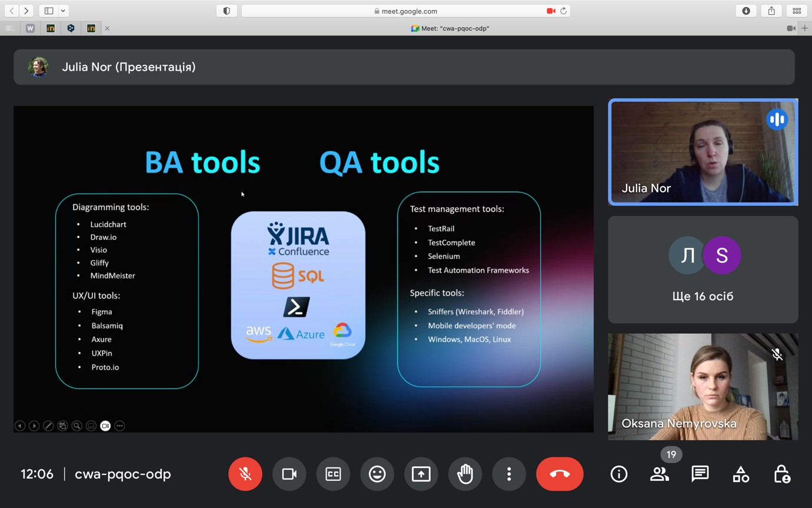Click the JIRA logo on the slide
This screenshot has width=812, height=508.
(298, 234)
